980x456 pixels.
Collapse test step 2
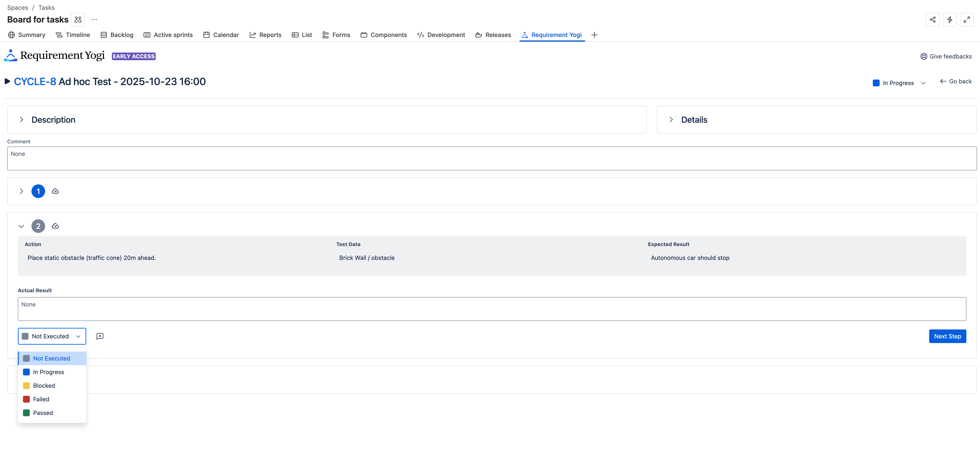tap(21, 226)
